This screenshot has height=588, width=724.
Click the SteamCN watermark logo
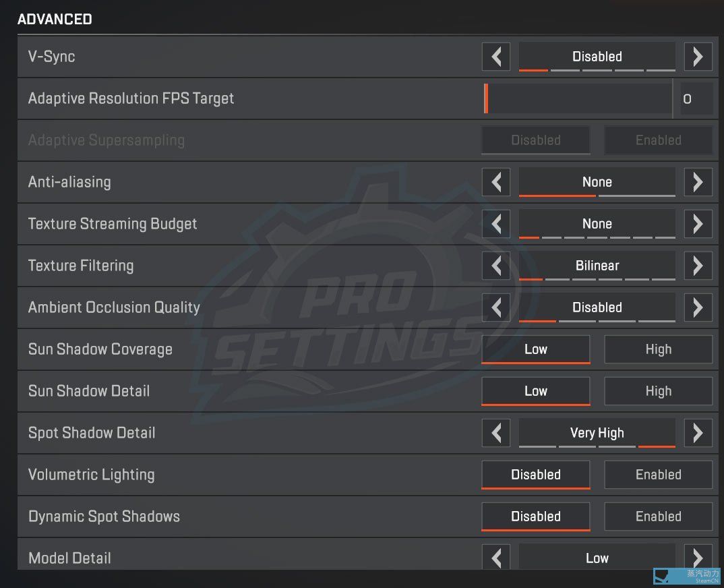pyautogui.click(x=687, y=577)
